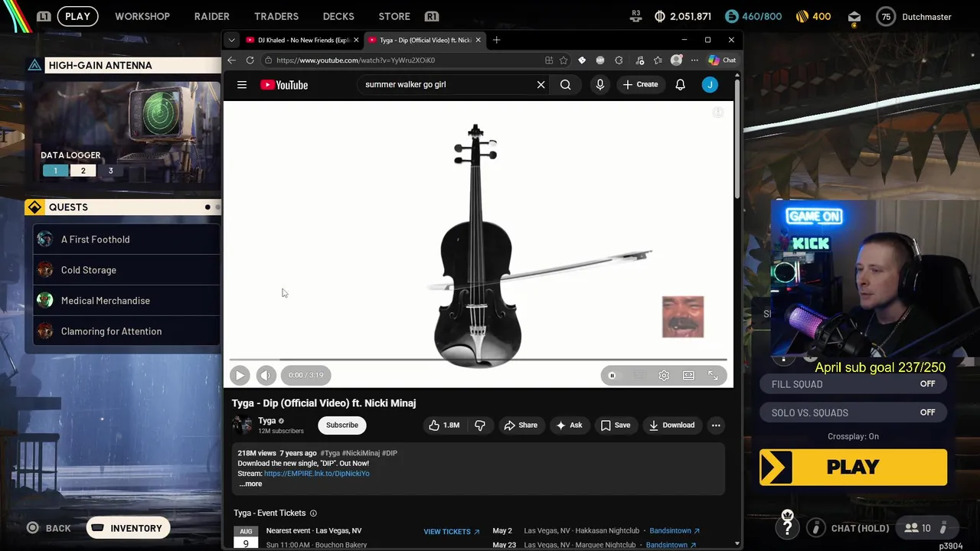The height and width of the screenshot is (551, 980).
Task: Open the WORKSHOP tab
Action: click(142, 16)
